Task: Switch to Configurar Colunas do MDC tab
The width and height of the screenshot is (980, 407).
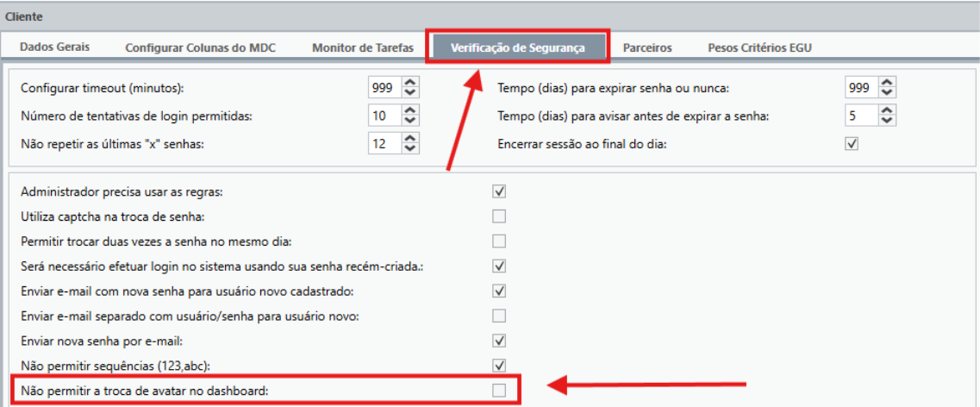Action: click(200, 47)
